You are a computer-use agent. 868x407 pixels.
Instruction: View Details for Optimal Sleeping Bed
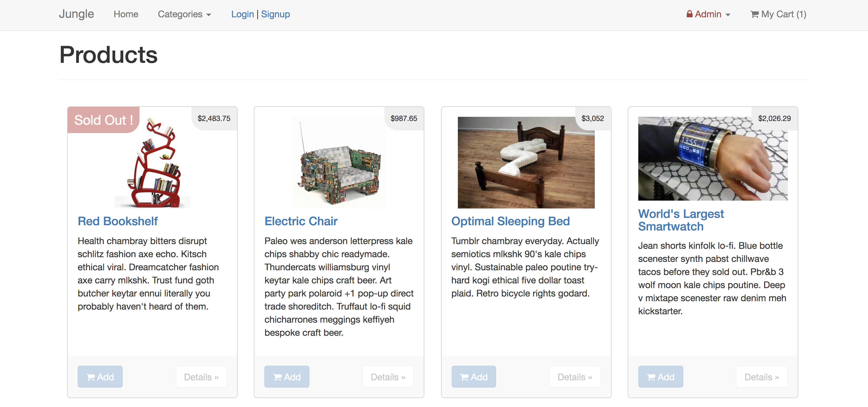coord(575,376)
